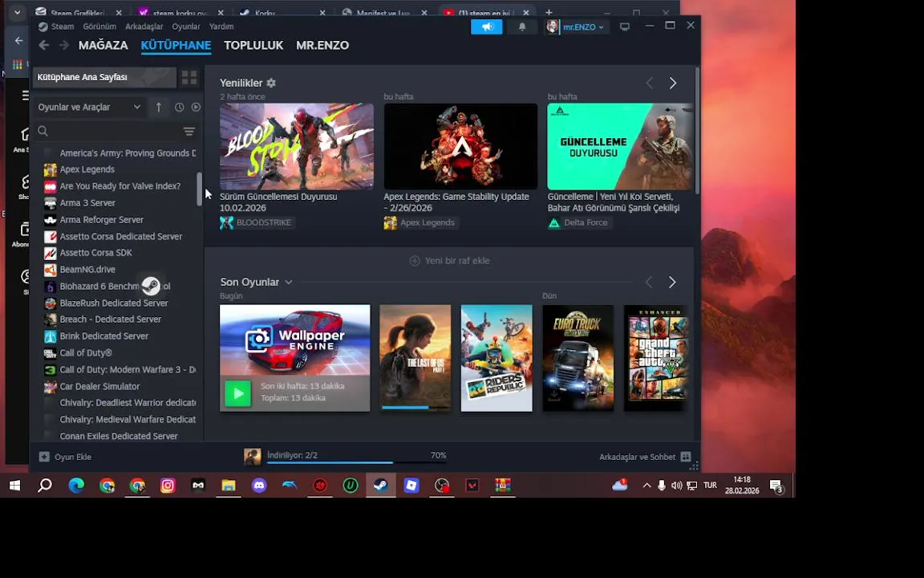The image size is (924, 578).
Task: Go to the MAĞAZA tab
Action: (x=103, y=46)
